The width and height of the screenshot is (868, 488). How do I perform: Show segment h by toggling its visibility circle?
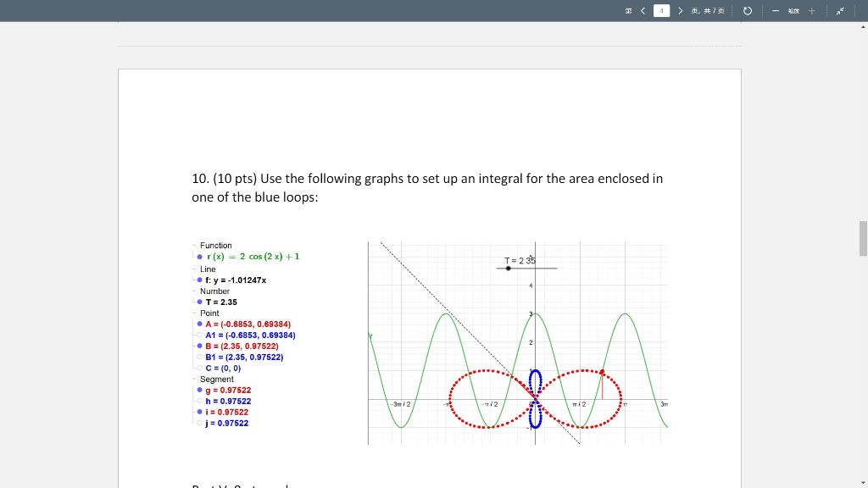[x=198, y=401]
